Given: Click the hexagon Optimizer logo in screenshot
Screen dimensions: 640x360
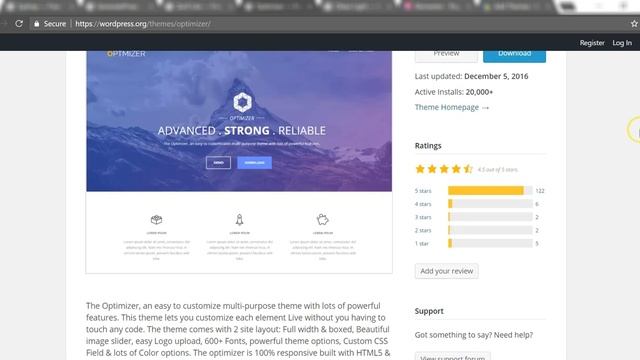Looking at the screenshot, I should click(242, 102).
